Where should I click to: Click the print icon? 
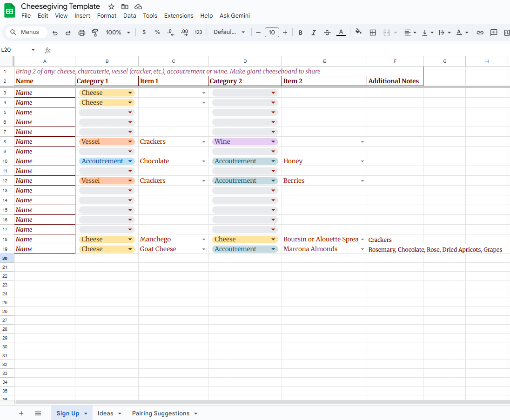pyautogui.click(x=82, y=33)
